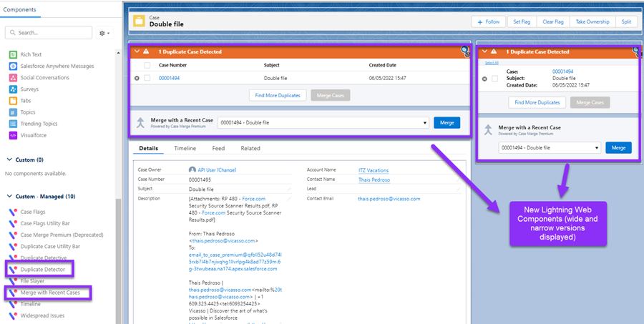Open the wide Merge with a Recent Case dropdown
Viewport: 644px width, 324px height.
tap(323, 122)
